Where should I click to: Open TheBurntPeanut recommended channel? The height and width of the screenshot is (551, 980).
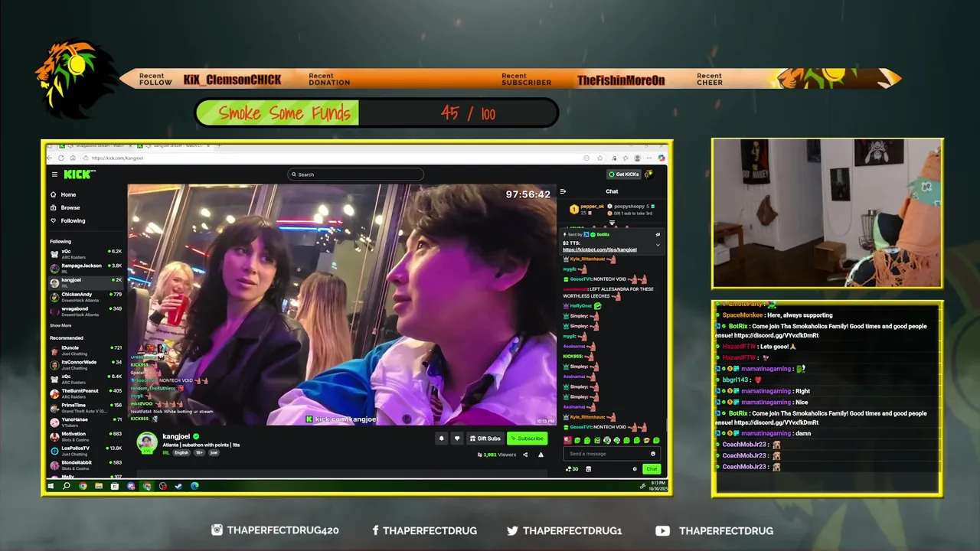[x=87, y=393]
